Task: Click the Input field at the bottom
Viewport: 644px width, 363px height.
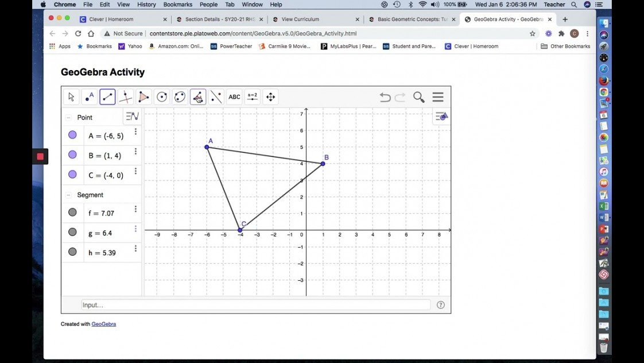Action: click(255, 305)
